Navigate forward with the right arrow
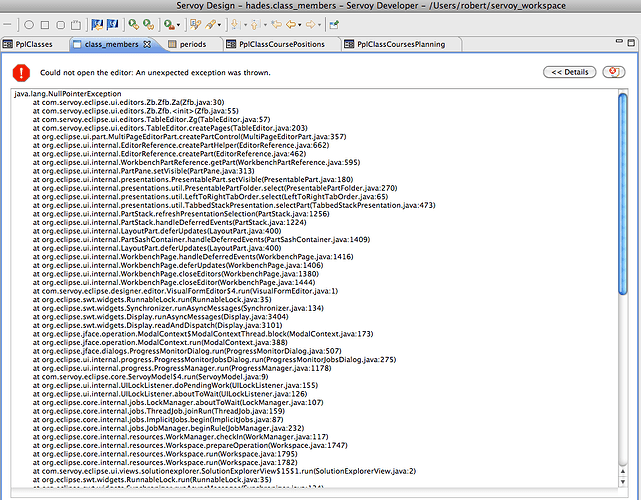This screenshot has width=641, height=500. (310, 25)
